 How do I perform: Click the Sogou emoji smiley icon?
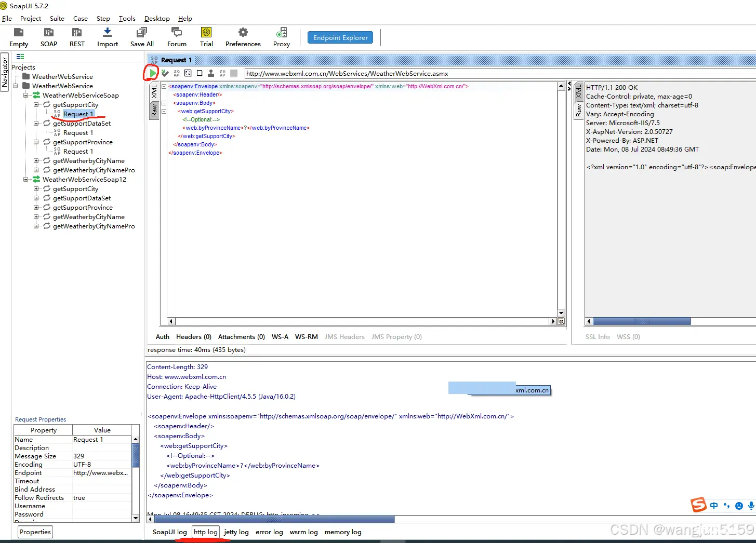pos(739,506)
